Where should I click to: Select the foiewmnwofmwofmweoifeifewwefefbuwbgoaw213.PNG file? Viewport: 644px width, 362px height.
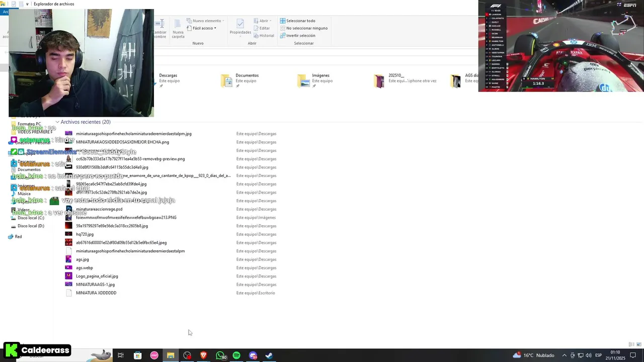point(126,218)
